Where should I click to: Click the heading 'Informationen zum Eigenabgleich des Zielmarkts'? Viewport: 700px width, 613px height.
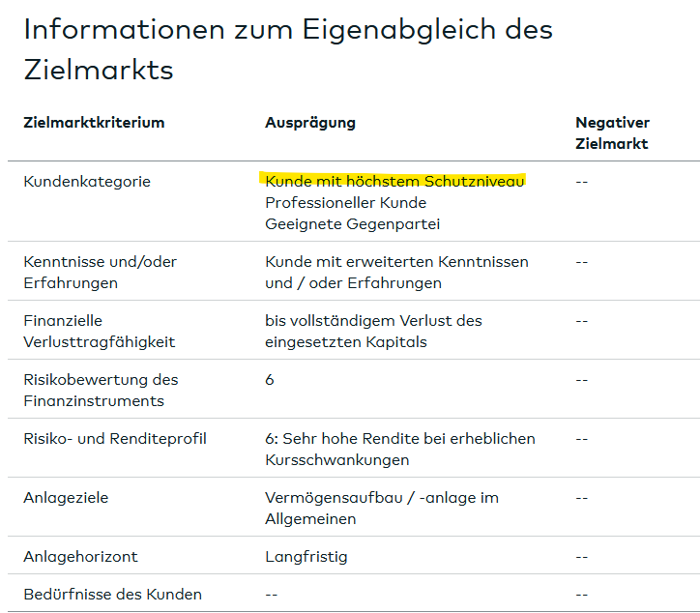(x=288, y=48)
